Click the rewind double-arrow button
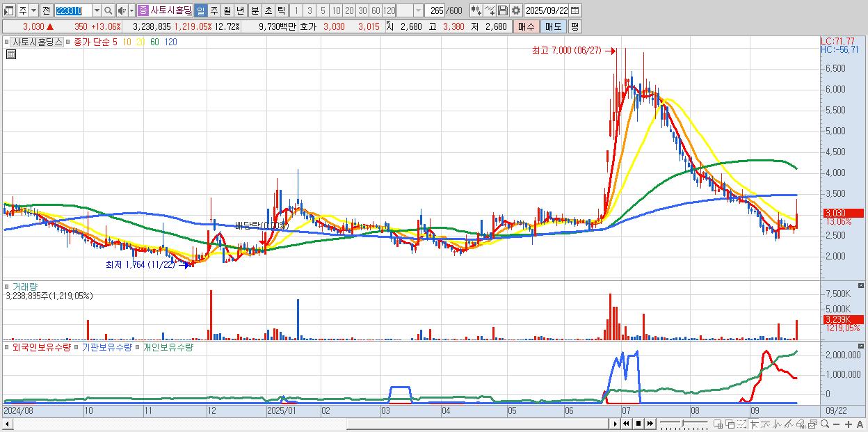Image resolution: width=868 pixels, height=432 pixels. (626, 424)
